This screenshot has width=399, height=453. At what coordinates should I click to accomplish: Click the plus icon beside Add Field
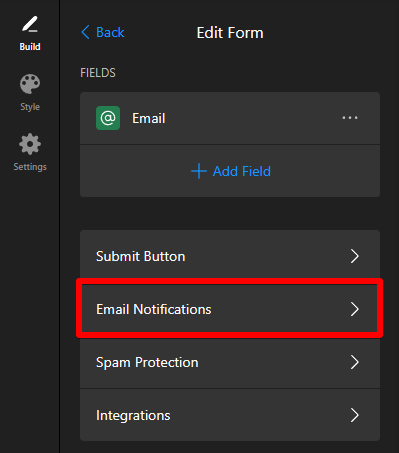pos(199,171)
